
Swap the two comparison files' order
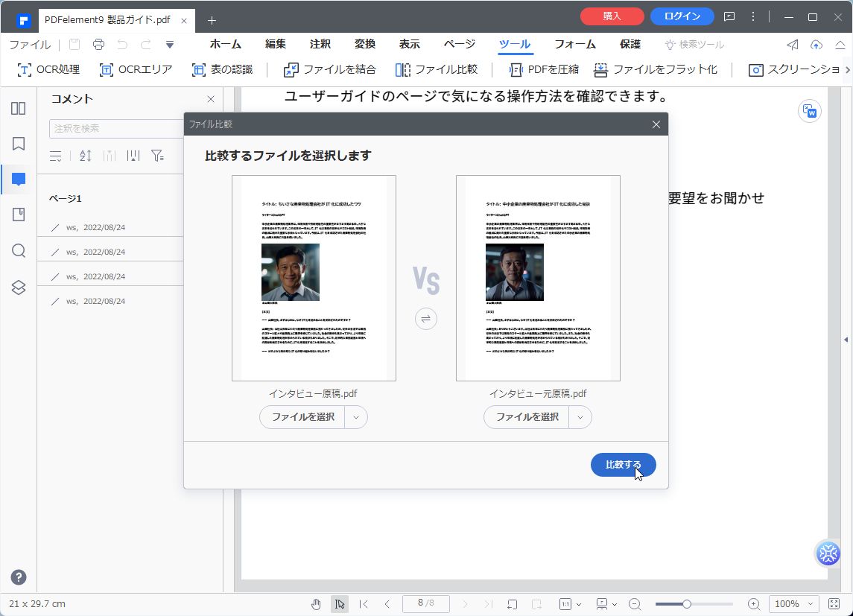click(425, 318)
